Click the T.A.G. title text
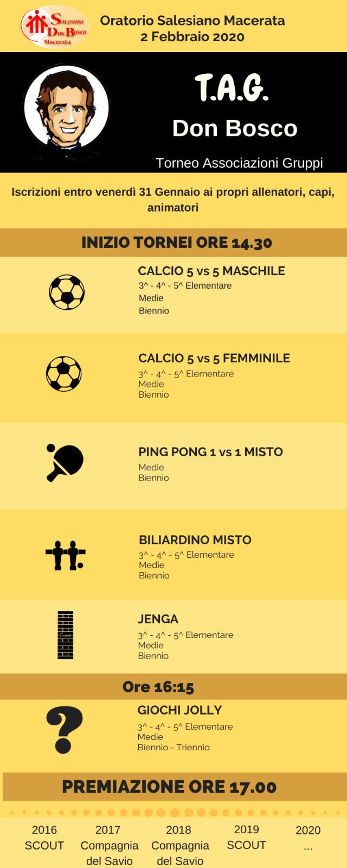 click(x=232, y=88)
